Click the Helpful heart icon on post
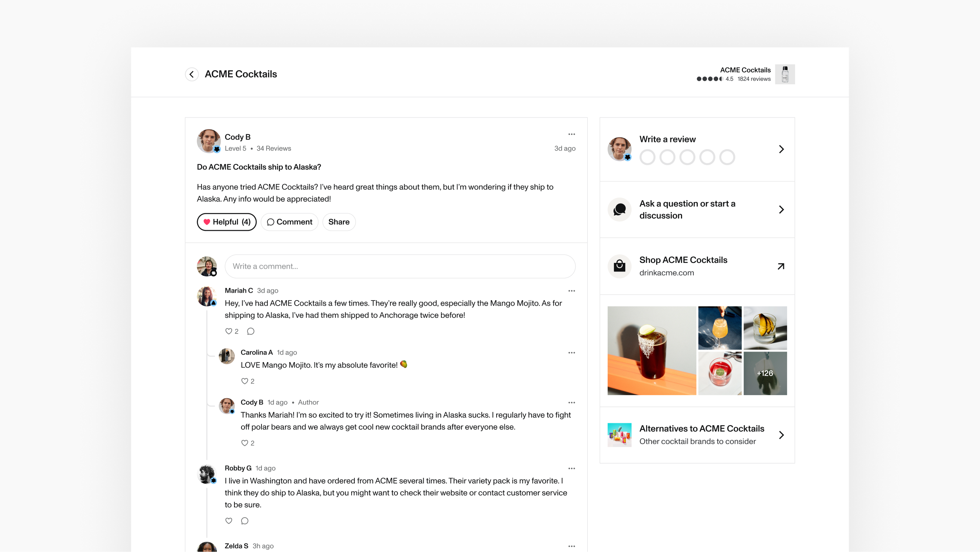The height and width of the screenshot is (552, 980). [207, 222]
